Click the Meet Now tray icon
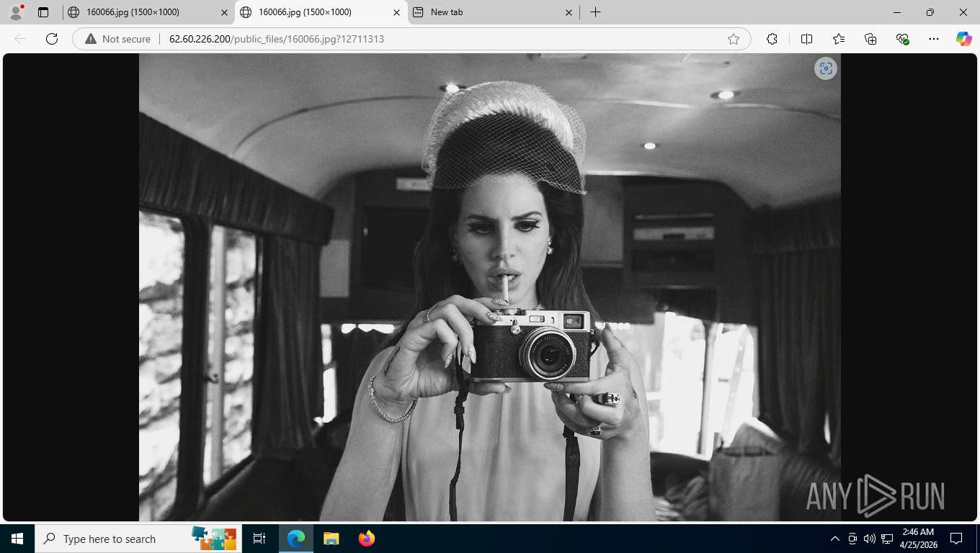 (852, 539)
